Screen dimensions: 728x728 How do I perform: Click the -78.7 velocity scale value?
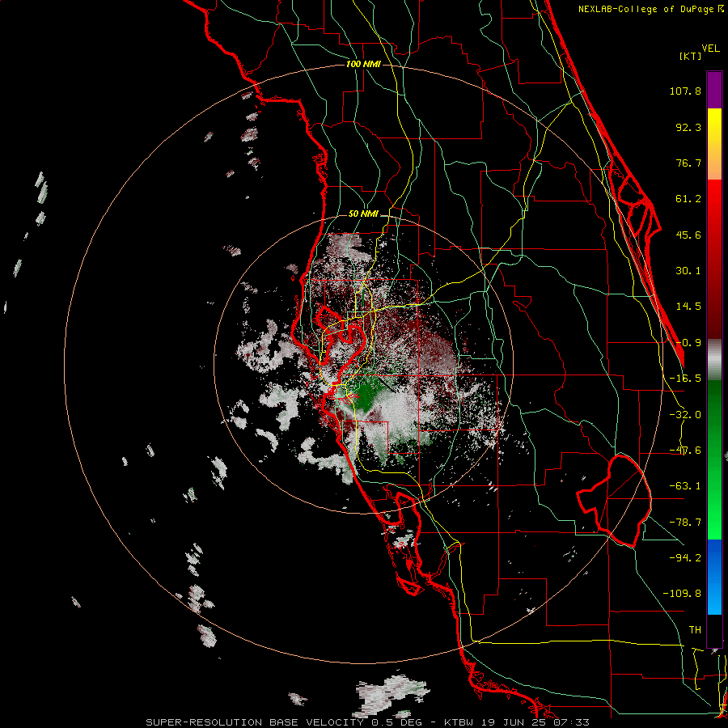point(685,523)
